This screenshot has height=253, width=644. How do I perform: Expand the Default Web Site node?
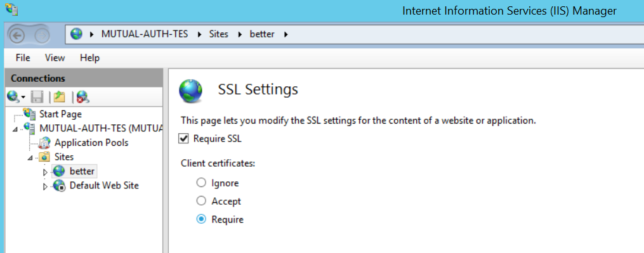click(x=45, y=186)
